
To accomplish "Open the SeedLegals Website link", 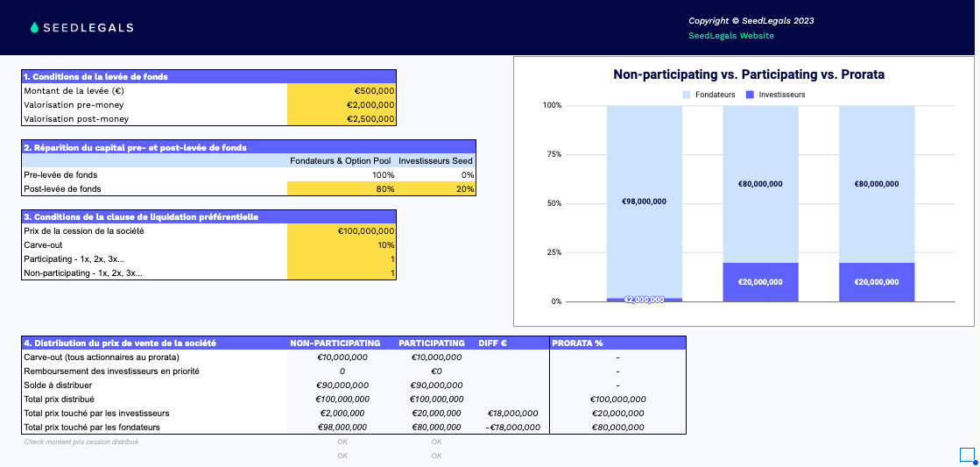I will (730, 36).
